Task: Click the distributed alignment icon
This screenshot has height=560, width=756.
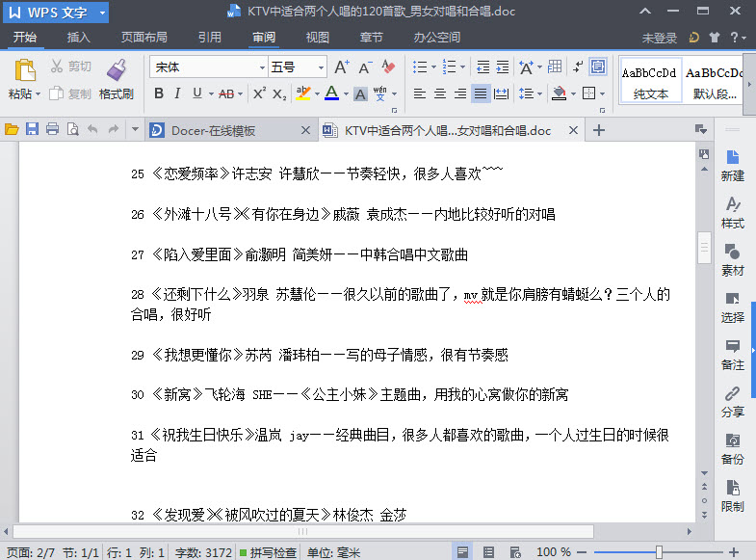Action: (x=501, y=93)
